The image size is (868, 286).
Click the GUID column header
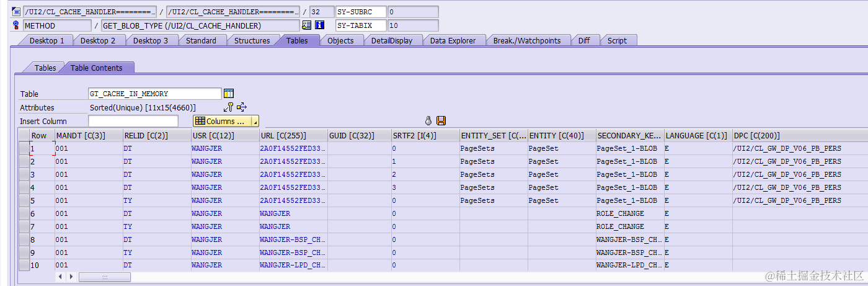pos(359,135)
